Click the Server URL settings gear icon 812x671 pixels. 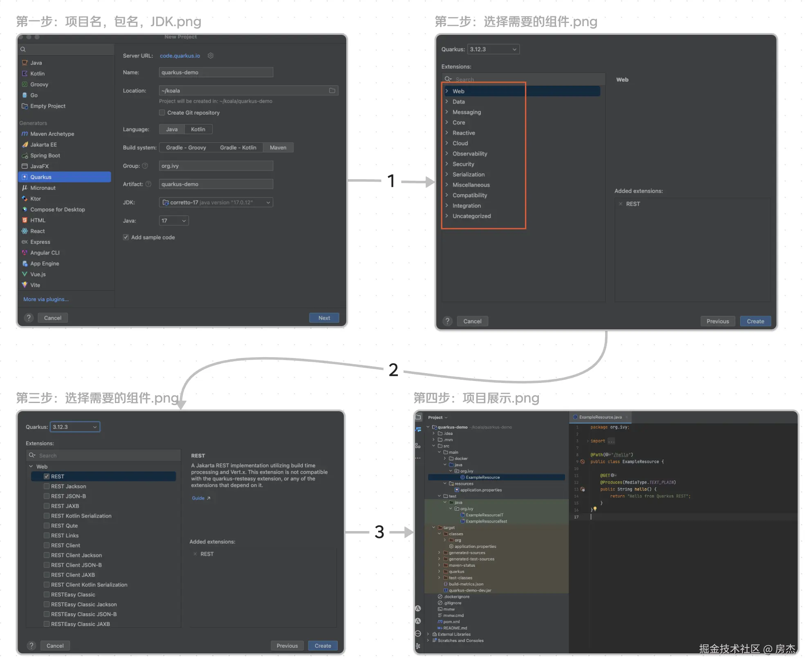pos(211,56)
